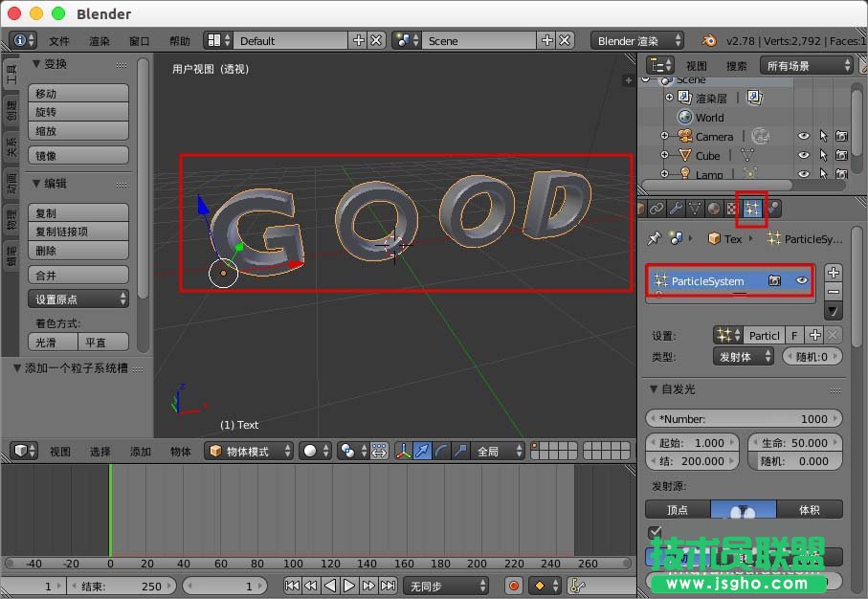Open the 发射体 particle type dropdown

745,356
